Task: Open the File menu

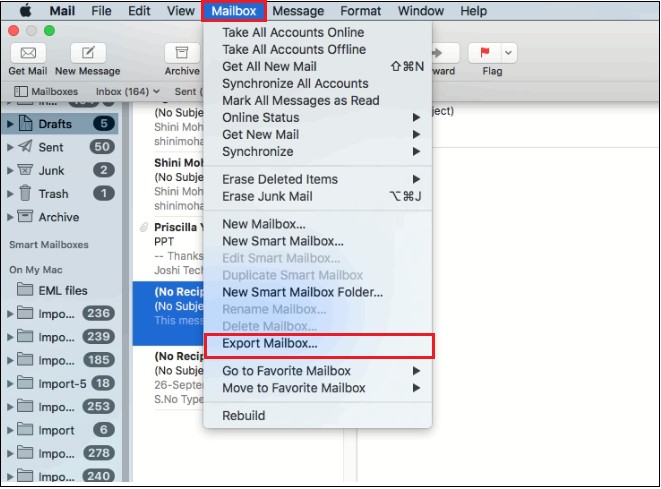Action: (x=101, y=11)
